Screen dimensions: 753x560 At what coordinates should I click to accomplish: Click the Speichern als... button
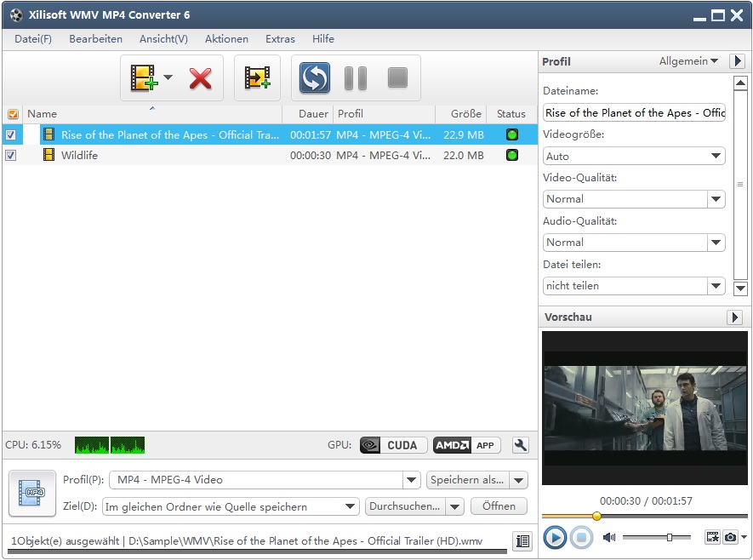pos(468,480)
